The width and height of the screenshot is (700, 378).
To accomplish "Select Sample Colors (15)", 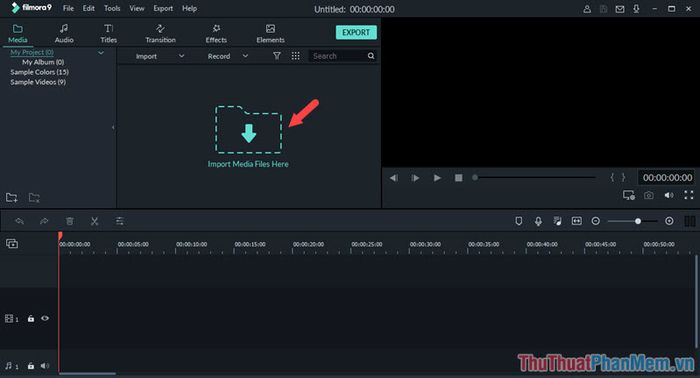I will (x=39, y=72).
